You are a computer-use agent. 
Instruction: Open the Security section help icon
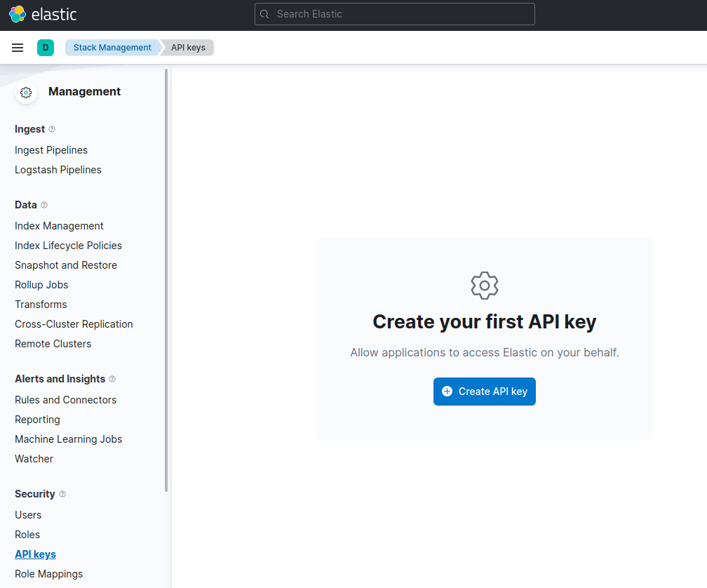point(62,494)
